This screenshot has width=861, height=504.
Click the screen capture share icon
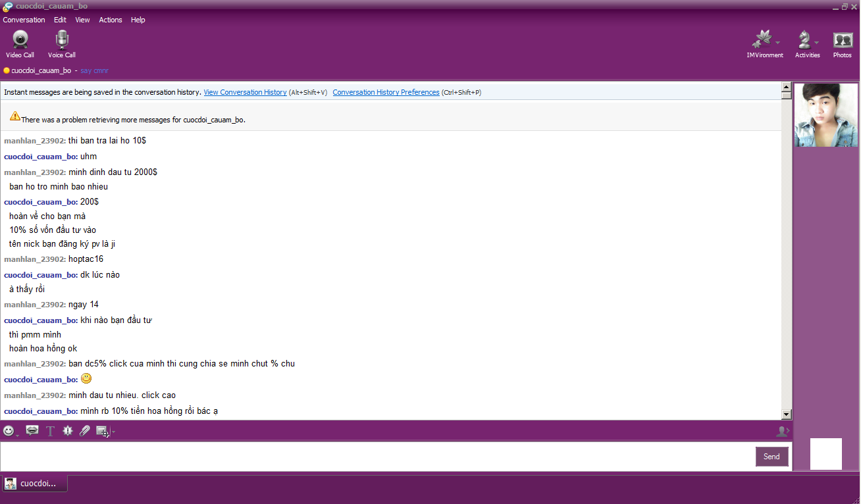pyautogui.click(x=102, y=431)
